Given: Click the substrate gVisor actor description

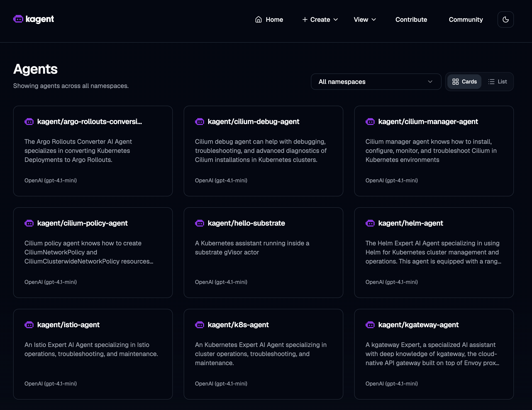Looking at the screenshot, I should pos(252,248).
